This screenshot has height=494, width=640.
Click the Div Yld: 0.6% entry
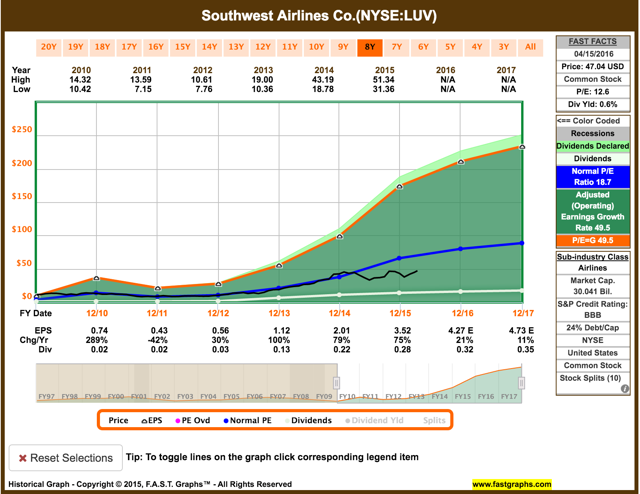pos(593,105)
